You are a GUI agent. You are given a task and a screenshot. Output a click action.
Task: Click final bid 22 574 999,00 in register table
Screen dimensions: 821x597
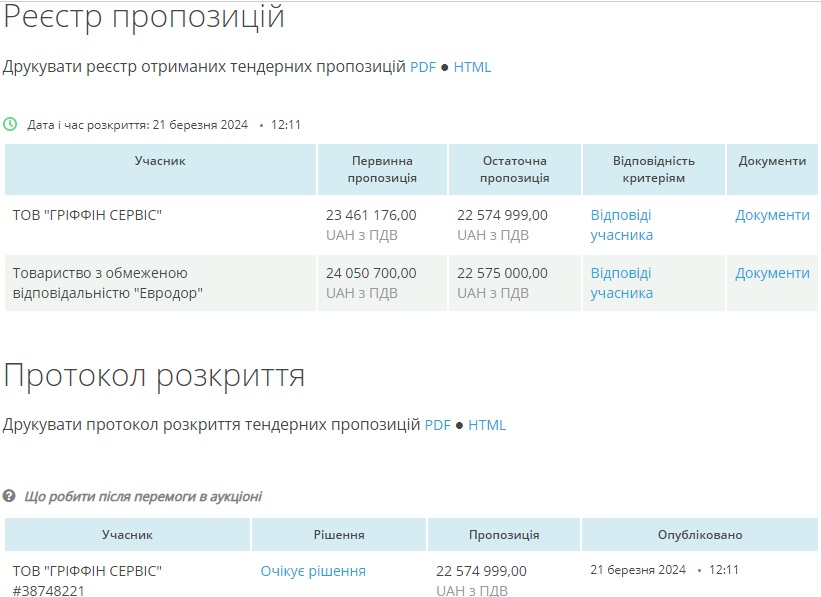pyautogui.click(x=502, y=215)
